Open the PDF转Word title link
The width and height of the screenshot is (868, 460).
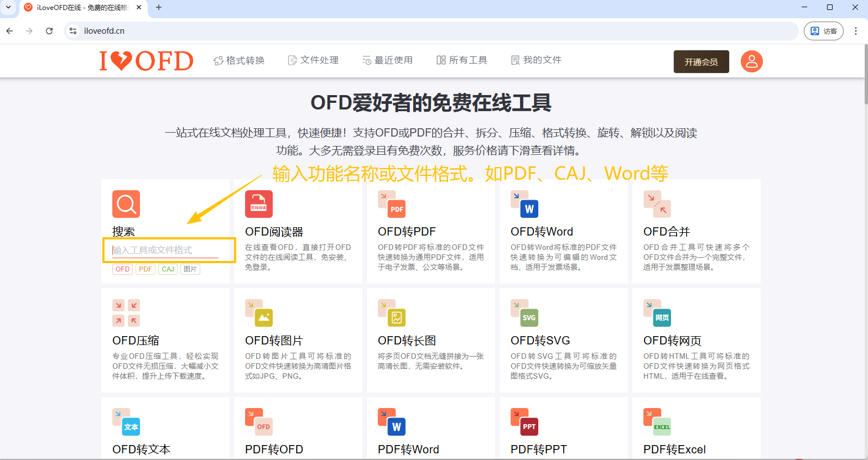[408, 449]
